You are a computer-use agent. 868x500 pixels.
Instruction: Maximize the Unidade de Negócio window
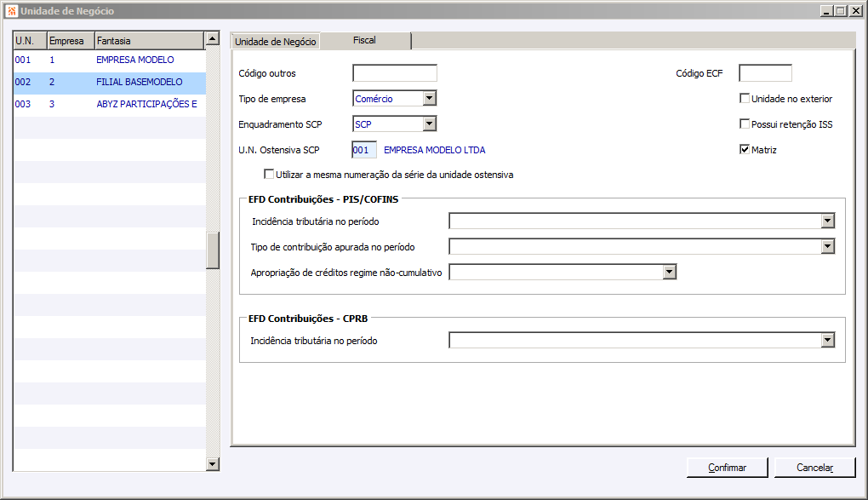[840, 10]
